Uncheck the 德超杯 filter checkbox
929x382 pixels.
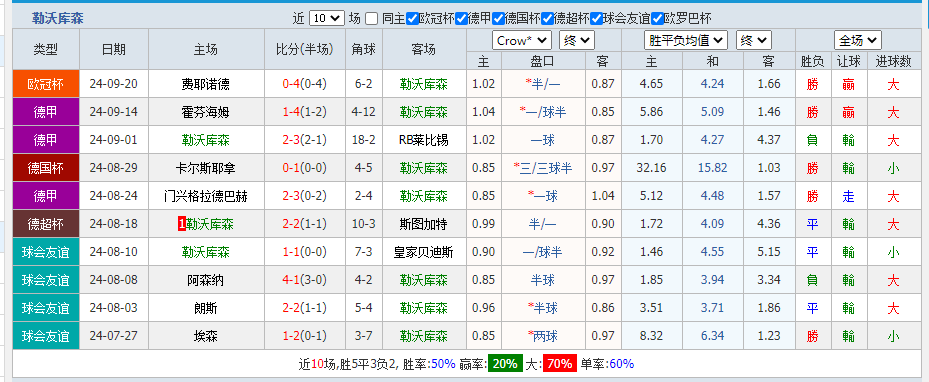547,19
